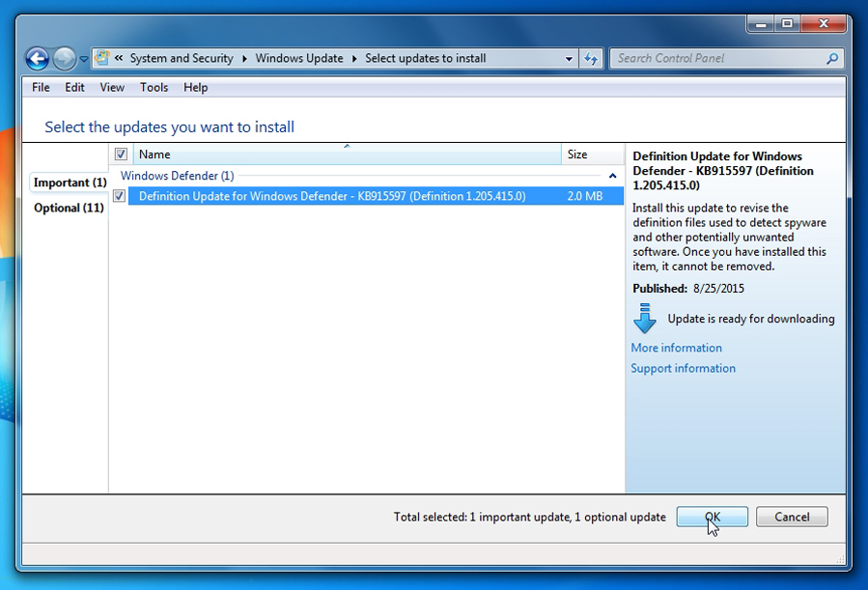Go to Windows Update breadcrumb
The image size is (868, 590).
click(299, 58)
